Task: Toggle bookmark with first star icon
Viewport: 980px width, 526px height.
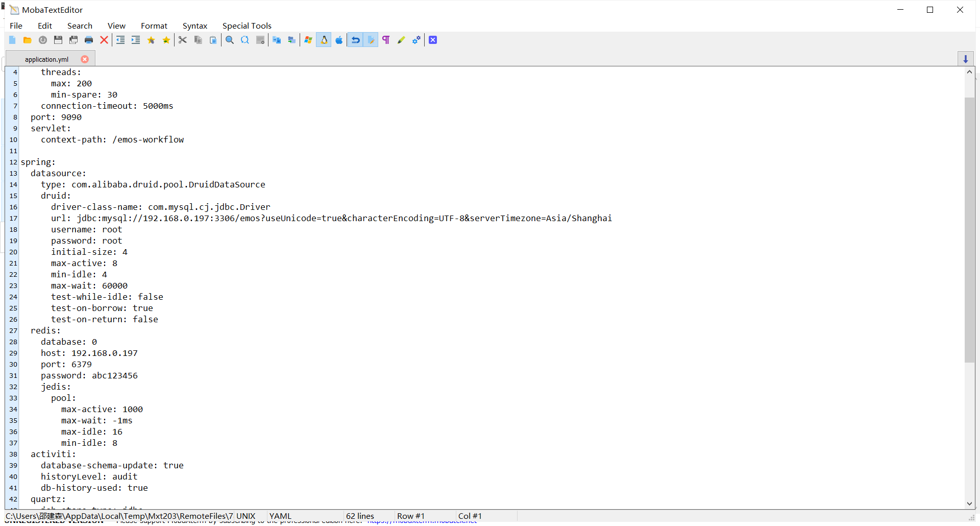Action: (151, 40)
